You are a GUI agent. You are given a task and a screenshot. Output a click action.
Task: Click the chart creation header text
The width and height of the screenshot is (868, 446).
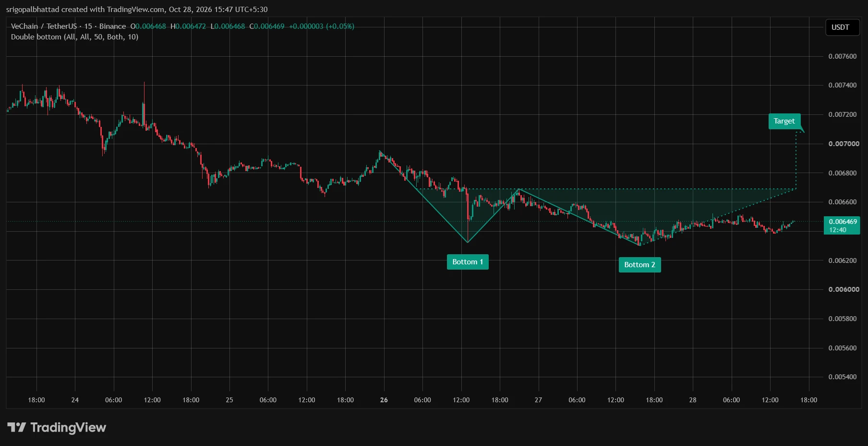[137, 9]
